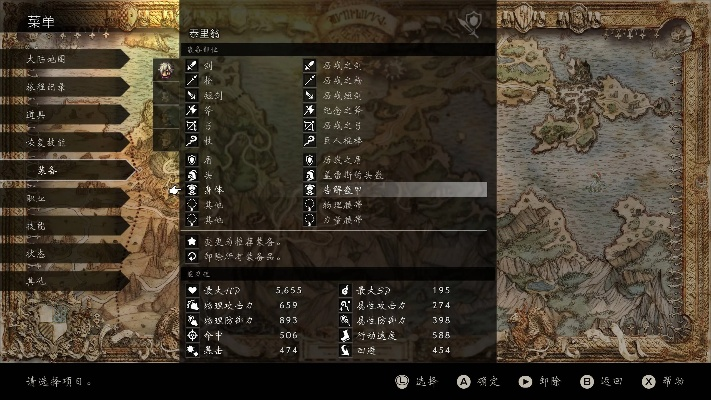Select the highlighted body armor entry
Screen dimensions: 711x400
tap(395, 190)
